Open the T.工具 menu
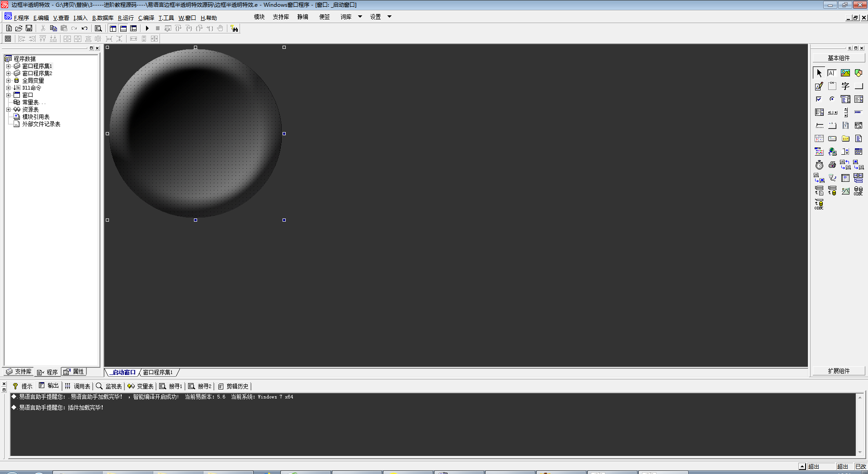 (x=166, y=18)
